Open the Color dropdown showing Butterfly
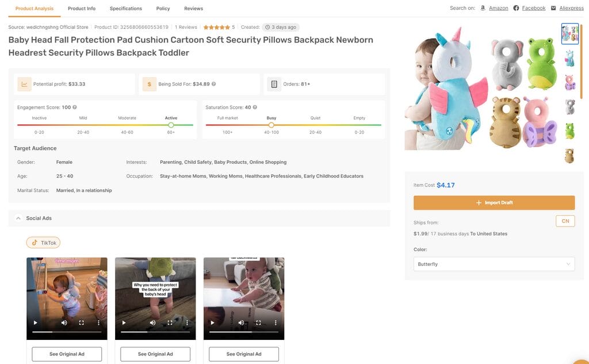 (x=494, y=264)
